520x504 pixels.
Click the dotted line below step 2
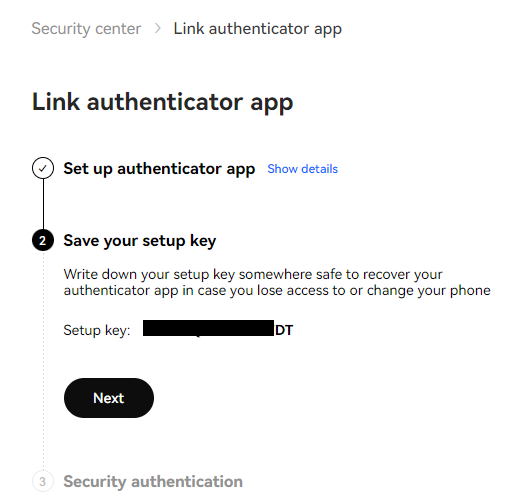(x=43, y=361)
